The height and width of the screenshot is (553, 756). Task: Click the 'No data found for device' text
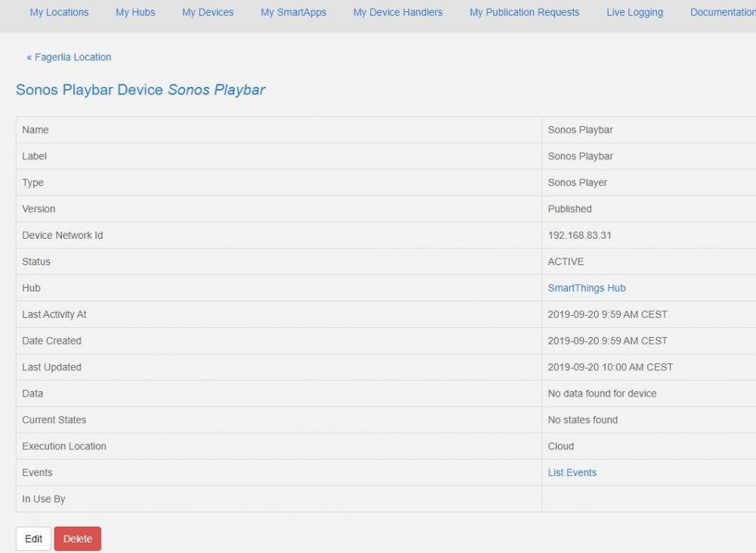click(602, 394)
